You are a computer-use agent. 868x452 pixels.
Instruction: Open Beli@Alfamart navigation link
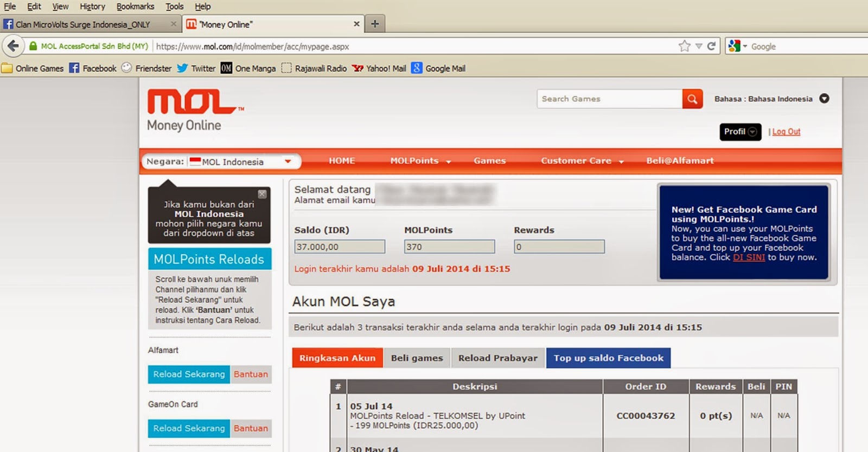(x=680, y=161)
